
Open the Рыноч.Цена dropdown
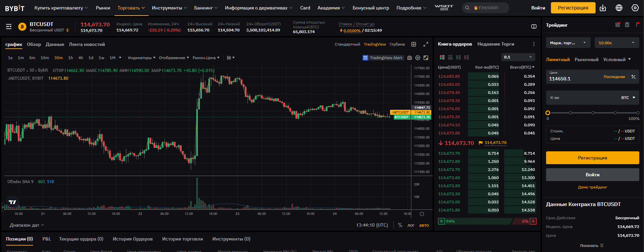[x=206, y=58]
